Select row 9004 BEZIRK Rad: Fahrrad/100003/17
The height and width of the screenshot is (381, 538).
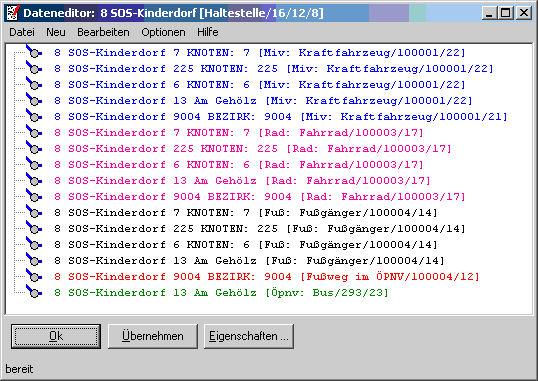(260, 197)
